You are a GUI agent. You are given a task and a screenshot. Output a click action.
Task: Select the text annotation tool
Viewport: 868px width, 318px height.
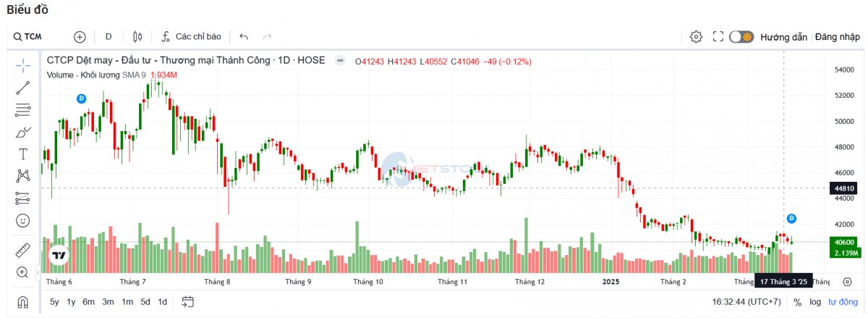click(x=23, y=154)
